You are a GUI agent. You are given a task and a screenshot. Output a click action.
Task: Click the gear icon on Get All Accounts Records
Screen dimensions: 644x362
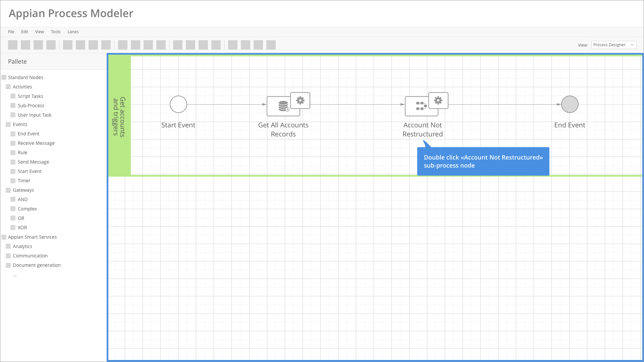[x=300, y=101]
